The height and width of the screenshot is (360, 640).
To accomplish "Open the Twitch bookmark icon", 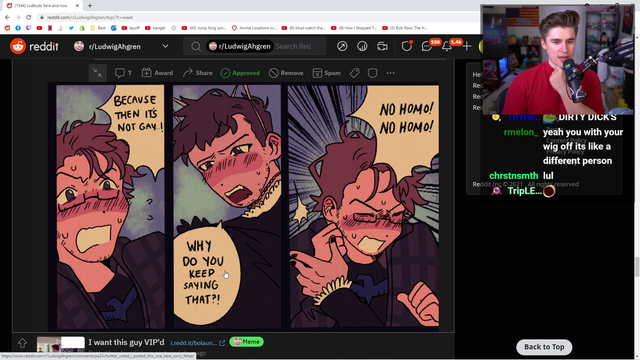I will pyautogui.click(x=29, y=28).
